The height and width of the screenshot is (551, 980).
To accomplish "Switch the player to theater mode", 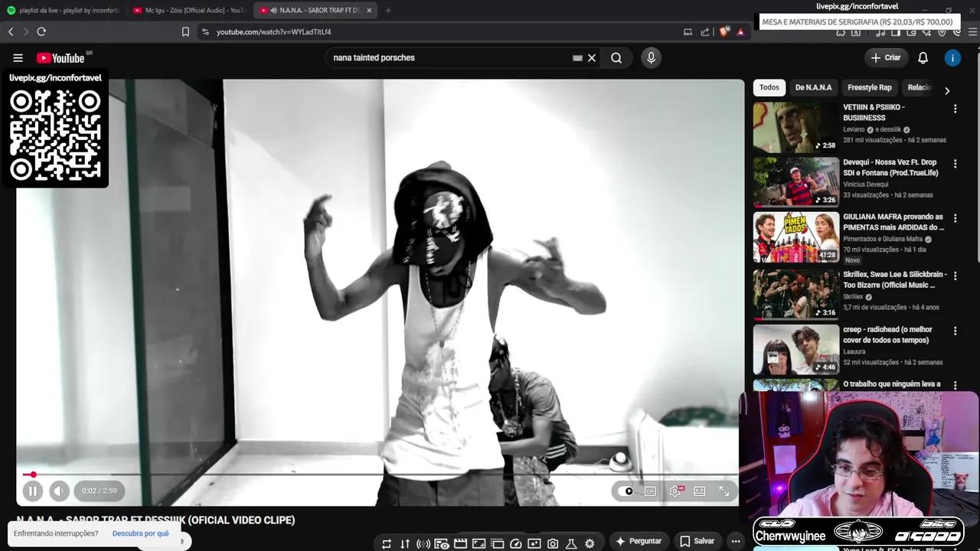I will pyautogui.click(x=699, y=491).
